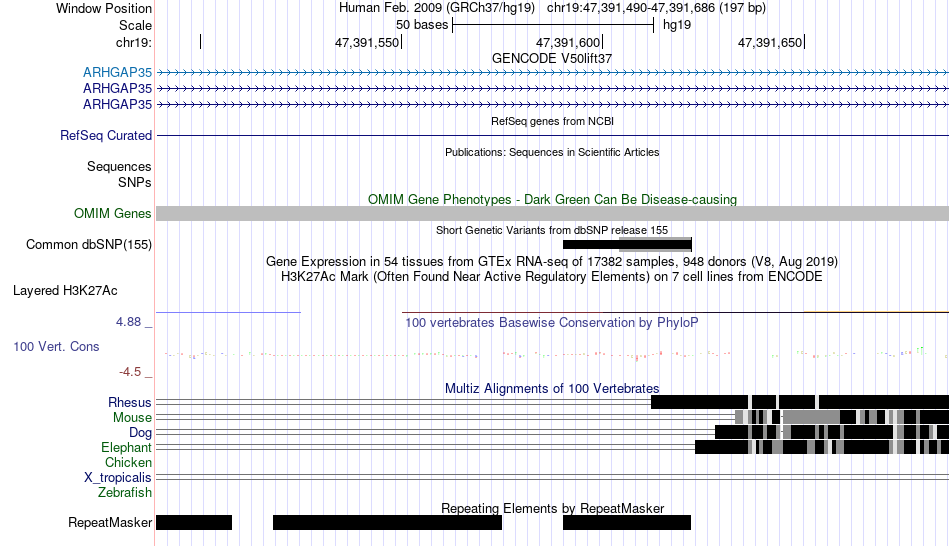
Task: Open Multiz Alignments of 100 Vertebrates title
Action: click(552, 388)
